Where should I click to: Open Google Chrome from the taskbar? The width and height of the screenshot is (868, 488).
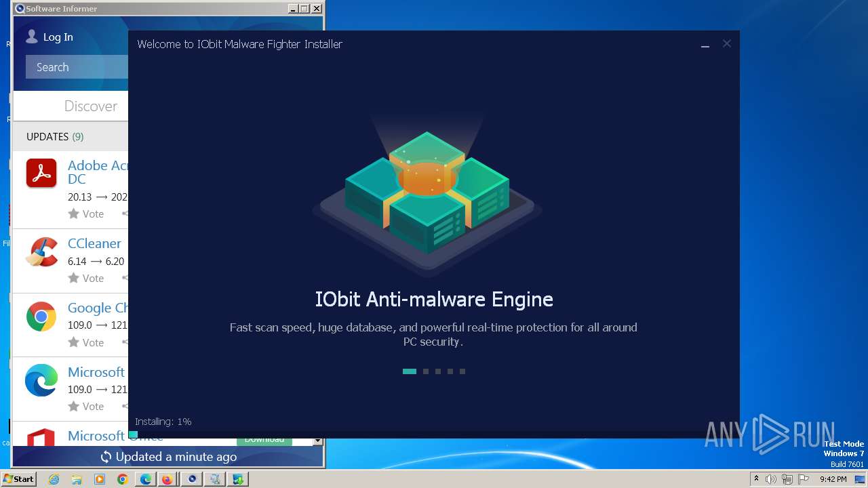point(122,479)
